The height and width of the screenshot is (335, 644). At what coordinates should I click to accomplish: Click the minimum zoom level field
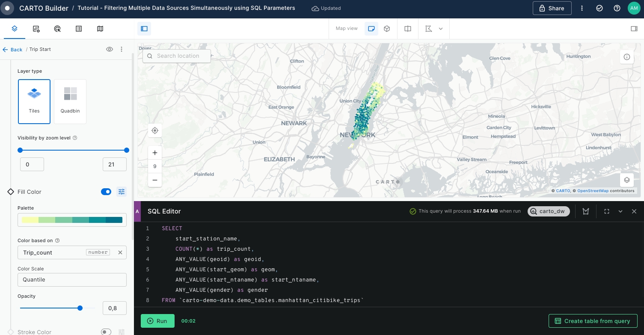32,164
